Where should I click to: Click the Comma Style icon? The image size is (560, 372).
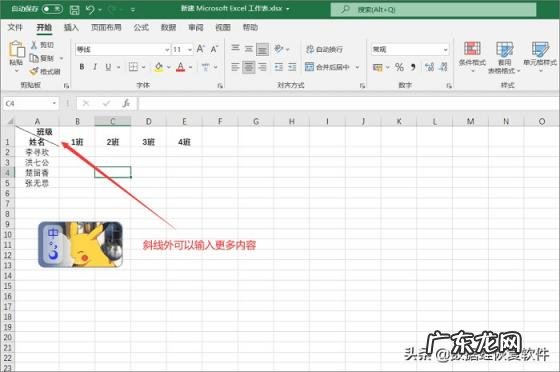(x=413, y=67)
